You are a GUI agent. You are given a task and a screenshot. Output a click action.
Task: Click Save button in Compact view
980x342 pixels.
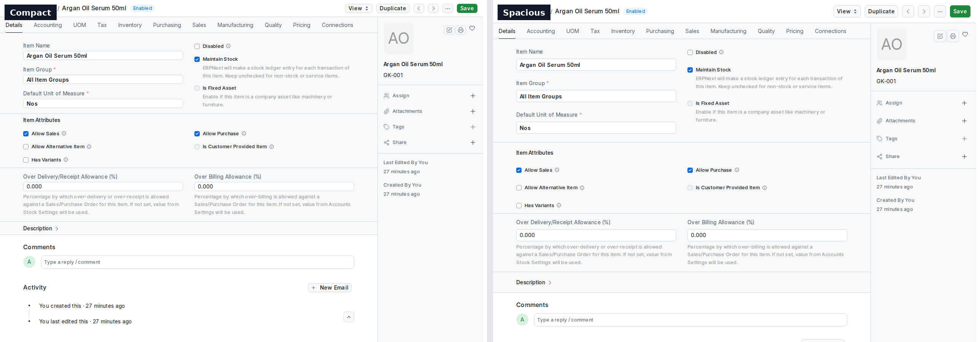(467, 8)
